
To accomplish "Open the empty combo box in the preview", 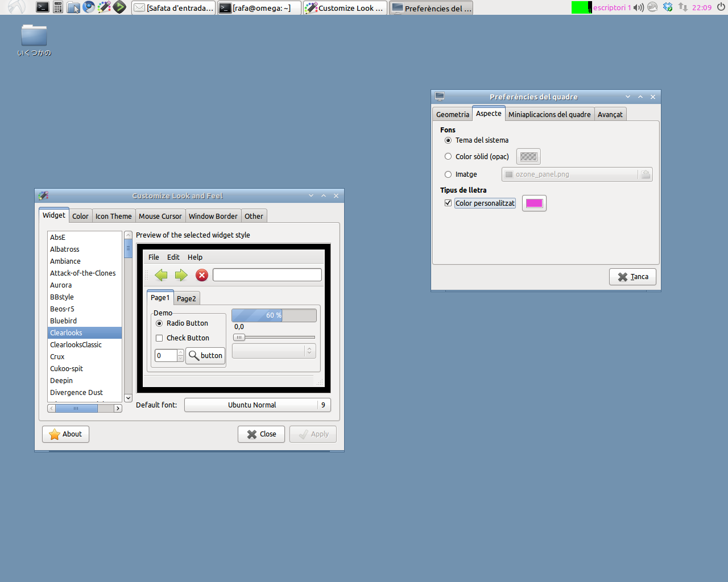I will click(273, 351).
